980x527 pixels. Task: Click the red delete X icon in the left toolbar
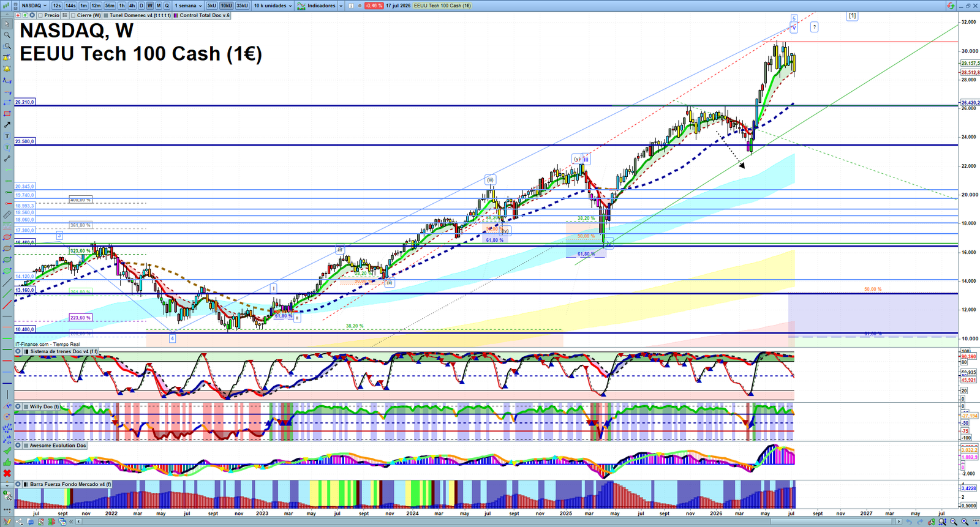[7, 473]
